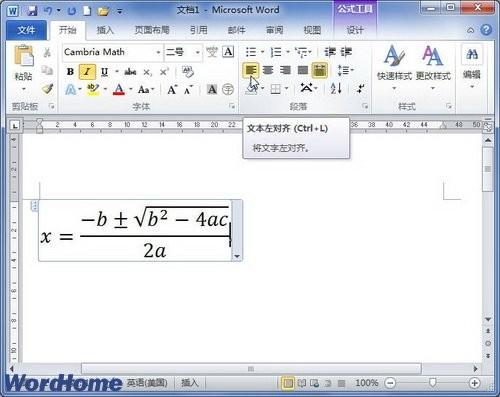Click Show/Hide paragraph marks icon
Screen dimensions: 500x397
360,89
